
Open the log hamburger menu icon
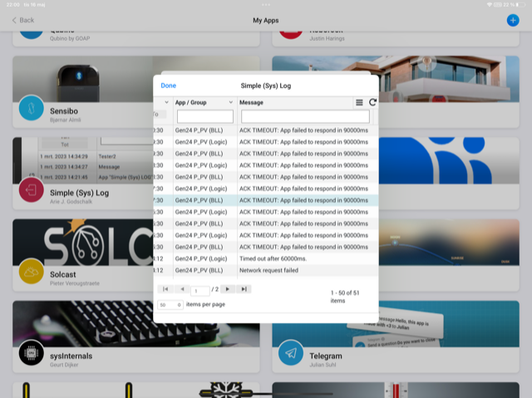tap(359, 102)
